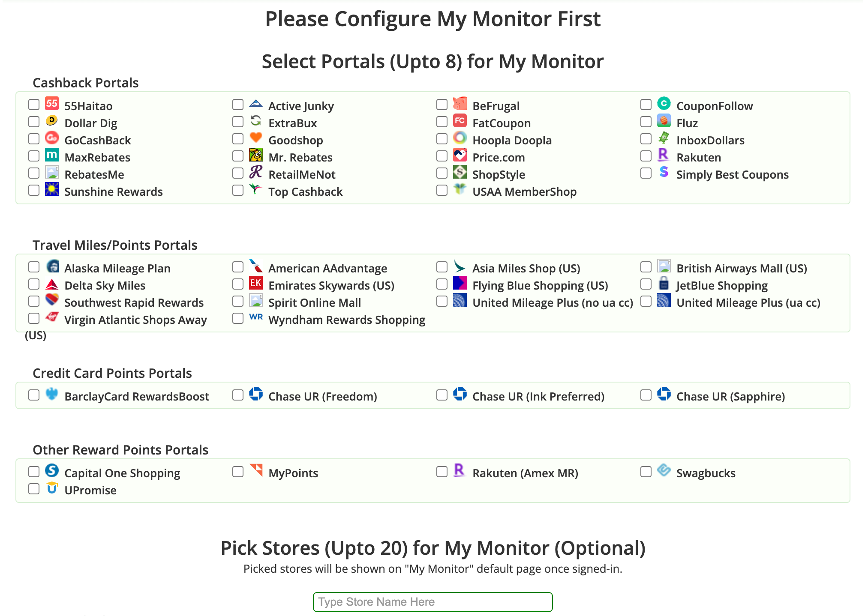Check the BeFrugal portal checkbox
This screenshot has height=616, width=865.
click(x=442, y=105)
